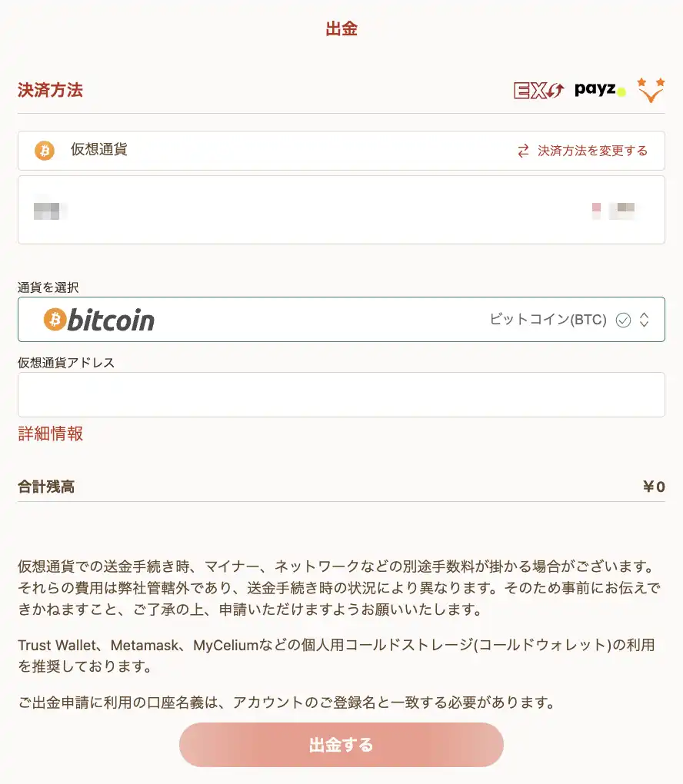This screenshot has height=784, width=683.
Task: Open the ビットコイン(BTC) currency dropdown
Action: (548, 320)
